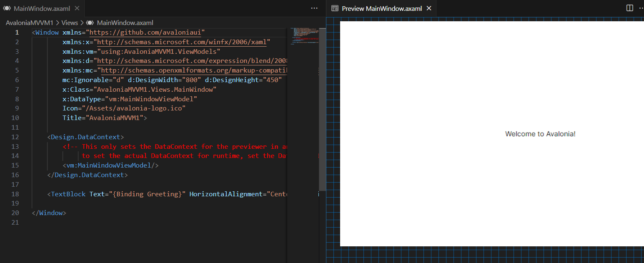The image size is (644, 263).
Task: Close the MainWindow.axaml editor tab
Action: point(77,8)
